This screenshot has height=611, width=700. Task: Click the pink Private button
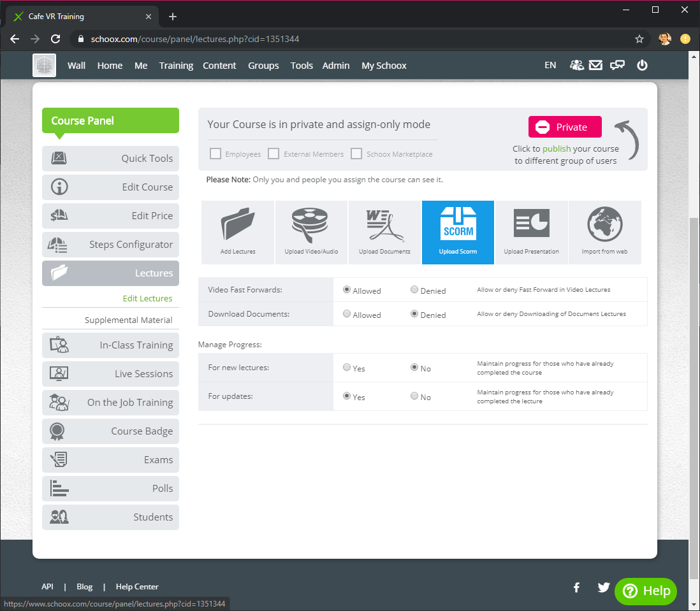(x=565, y=127)
